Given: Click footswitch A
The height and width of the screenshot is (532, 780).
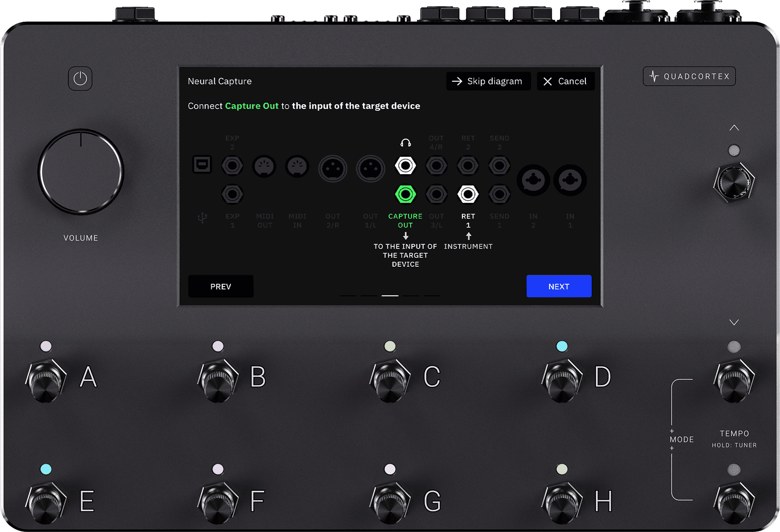Looking at the screenshot, I should click(x=46, y=380).
